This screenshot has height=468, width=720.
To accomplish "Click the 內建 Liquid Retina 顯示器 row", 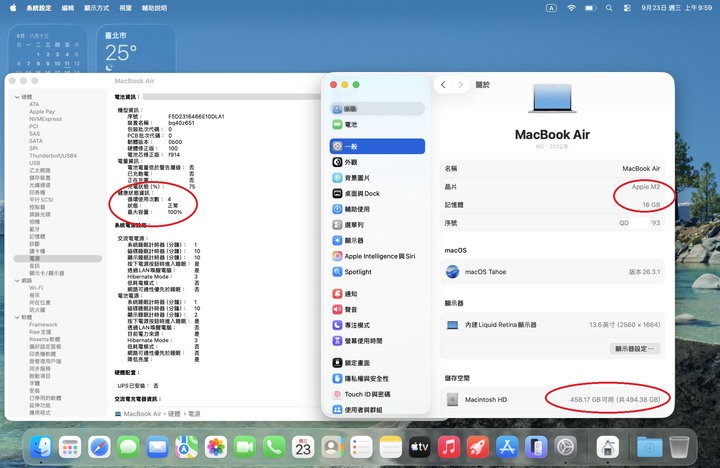I will [552, 325].
